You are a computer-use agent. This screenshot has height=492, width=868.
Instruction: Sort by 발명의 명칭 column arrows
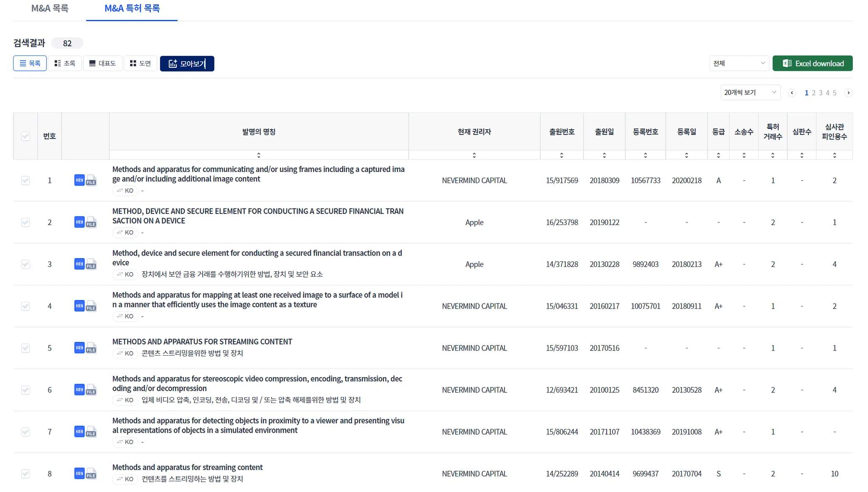click(259, 156)
